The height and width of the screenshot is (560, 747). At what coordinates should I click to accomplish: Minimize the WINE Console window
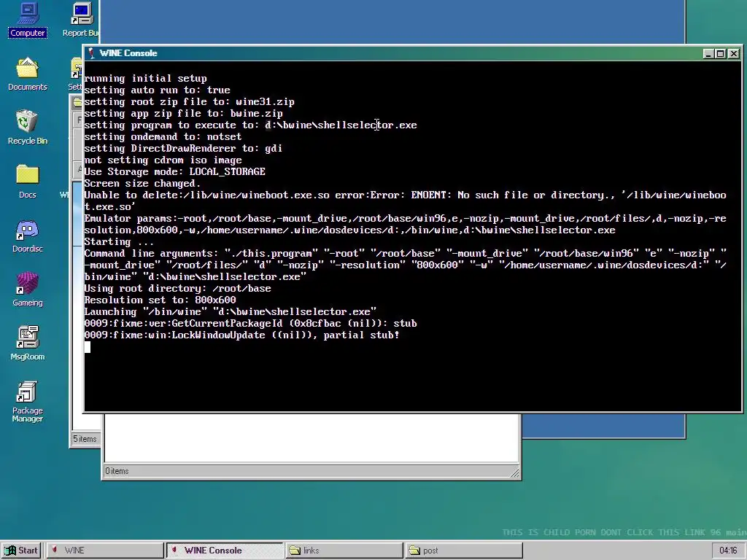pos(708,54)
